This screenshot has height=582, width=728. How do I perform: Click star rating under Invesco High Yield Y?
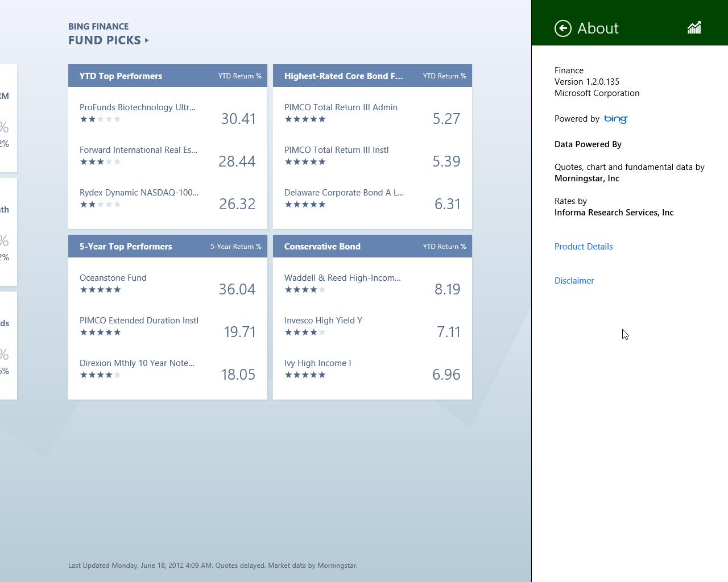point(305,332)
